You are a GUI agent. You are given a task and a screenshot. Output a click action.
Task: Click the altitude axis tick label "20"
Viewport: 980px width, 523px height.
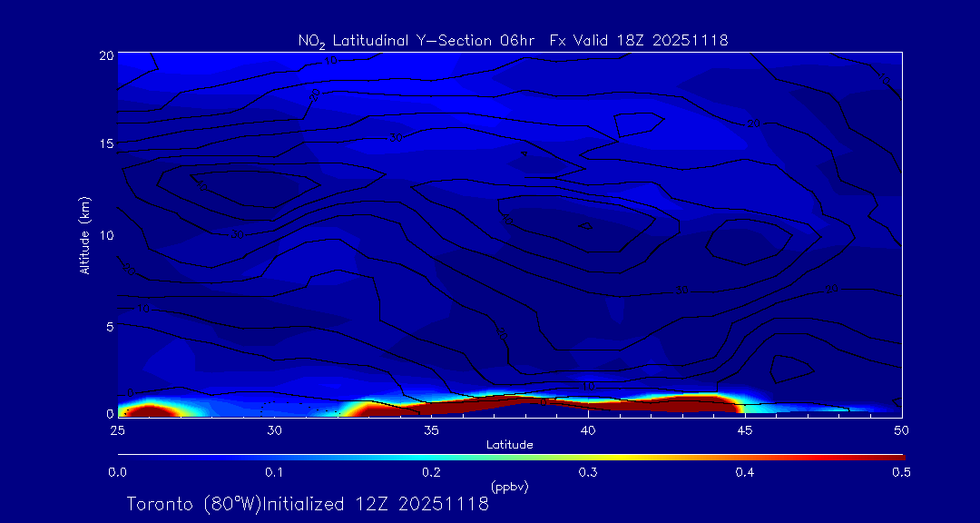click(105, 54)
